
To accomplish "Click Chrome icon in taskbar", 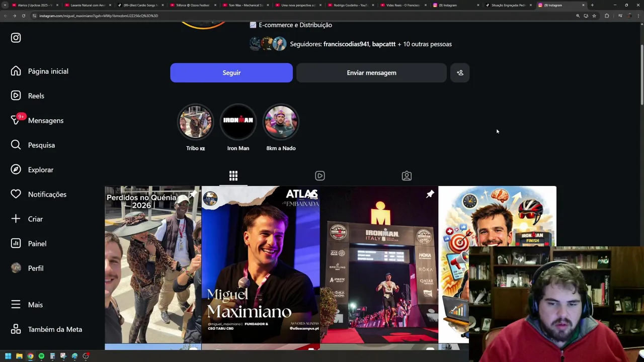I will point(30,356).
